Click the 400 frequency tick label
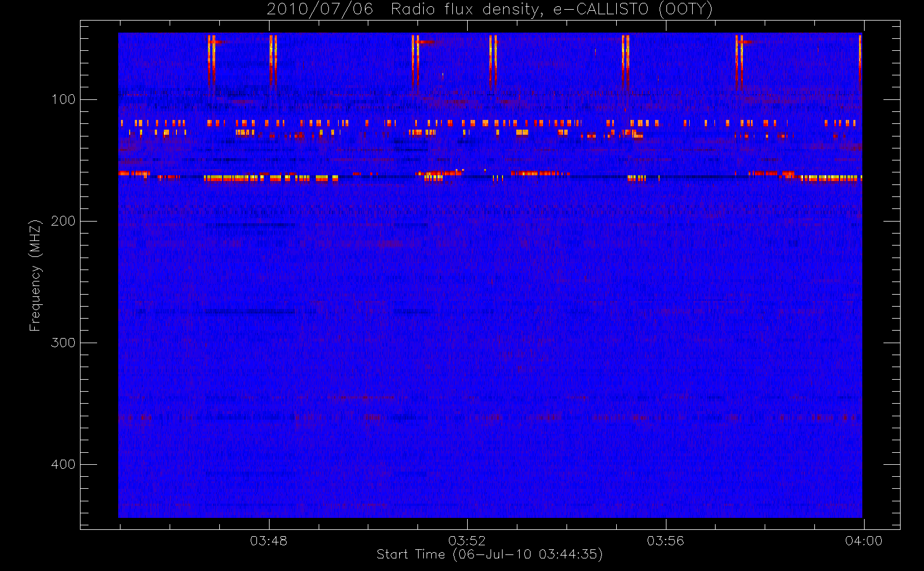Screen dimensions: 924x571 click(63, 464)
